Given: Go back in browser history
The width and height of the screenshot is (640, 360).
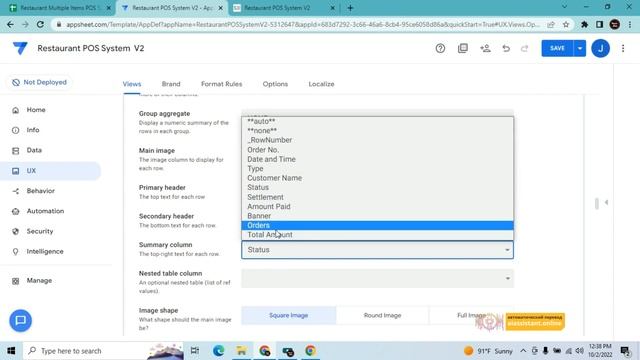Looking at the screenshot, I should [10, 24].
